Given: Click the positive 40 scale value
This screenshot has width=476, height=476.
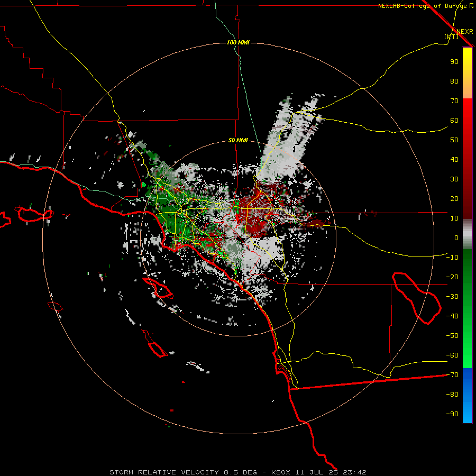Looking at the screenshot, I should 454,159.
